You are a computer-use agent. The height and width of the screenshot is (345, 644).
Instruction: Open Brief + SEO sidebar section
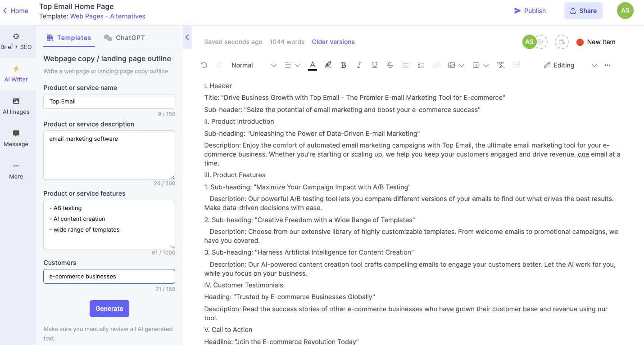click(x=16, y=41)
